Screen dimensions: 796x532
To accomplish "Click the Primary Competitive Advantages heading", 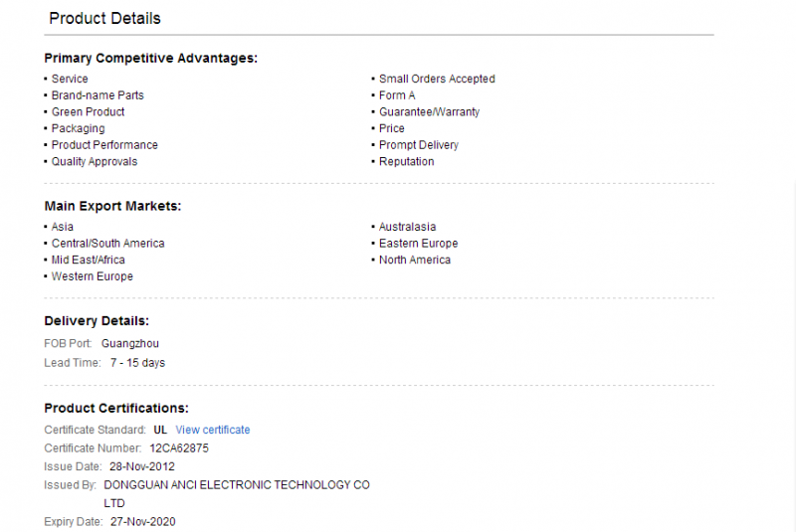I will coord(151,59).
